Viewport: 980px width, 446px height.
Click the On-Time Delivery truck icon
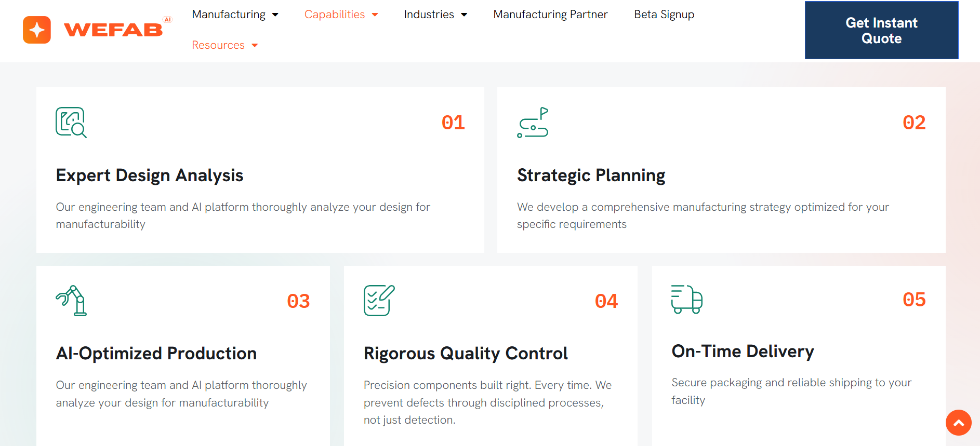(x=686, y=299)
